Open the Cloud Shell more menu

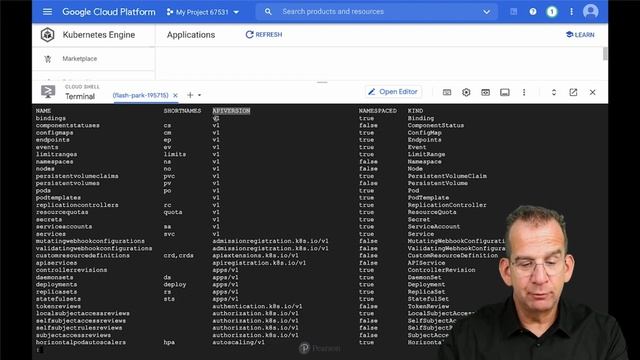coord(524,92)
